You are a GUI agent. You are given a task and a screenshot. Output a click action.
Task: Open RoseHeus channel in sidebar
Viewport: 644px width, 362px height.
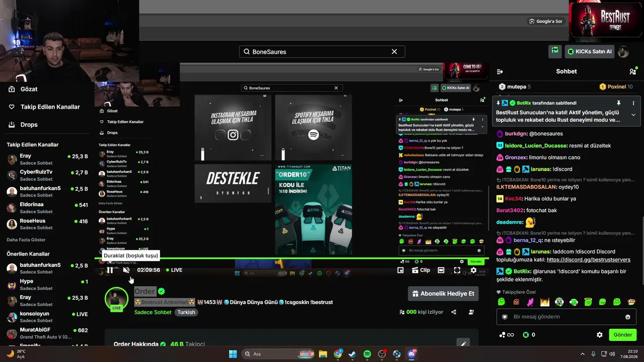click(x=47, y=224)
